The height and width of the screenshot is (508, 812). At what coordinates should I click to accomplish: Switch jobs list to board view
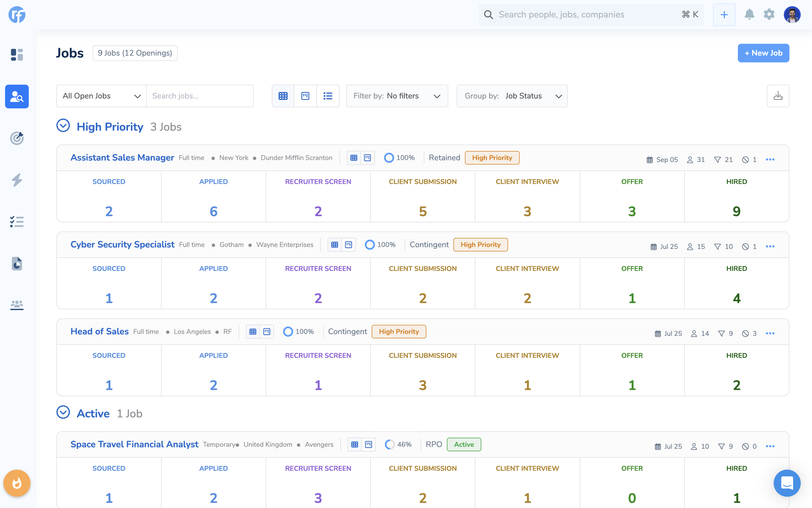click(305, 96)
